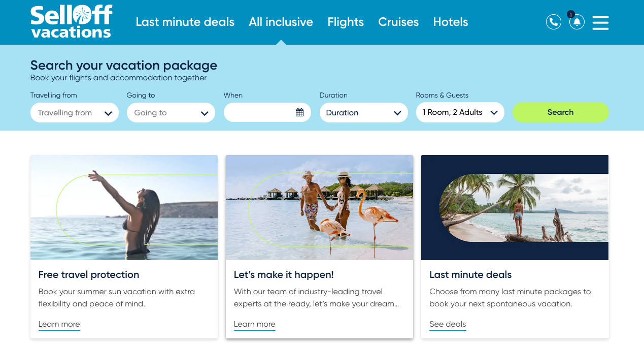
Task: Click inside the When date input field
Action: click(259, 112)
